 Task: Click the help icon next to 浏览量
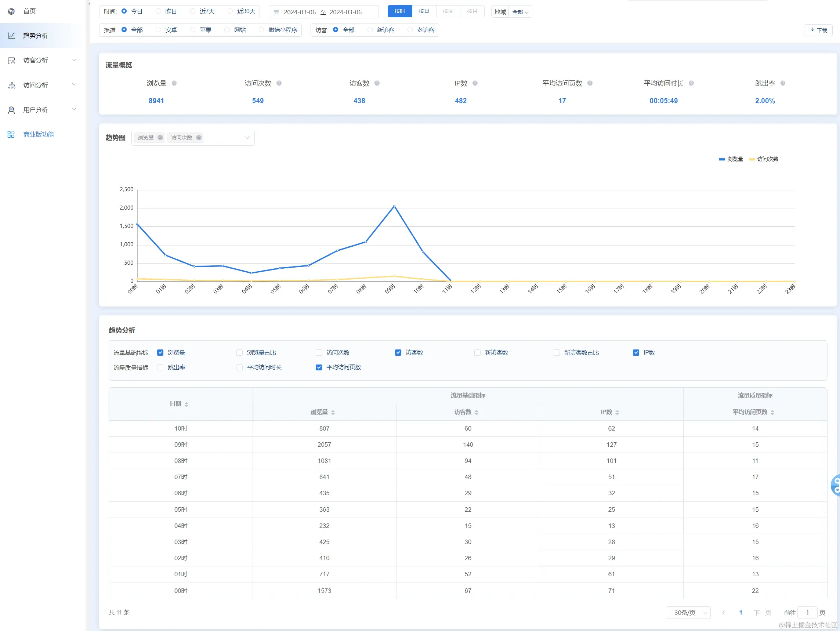[174, 83]
